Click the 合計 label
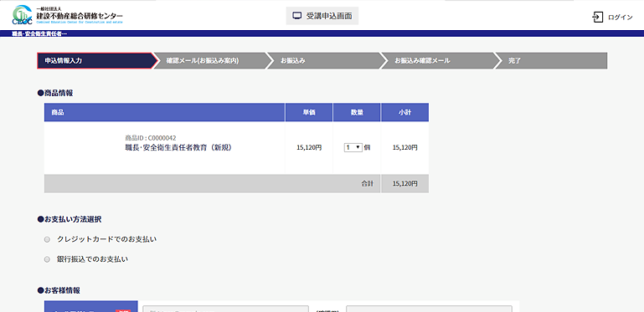The height and width of the screenshot is (312, 644). (367, 184)
